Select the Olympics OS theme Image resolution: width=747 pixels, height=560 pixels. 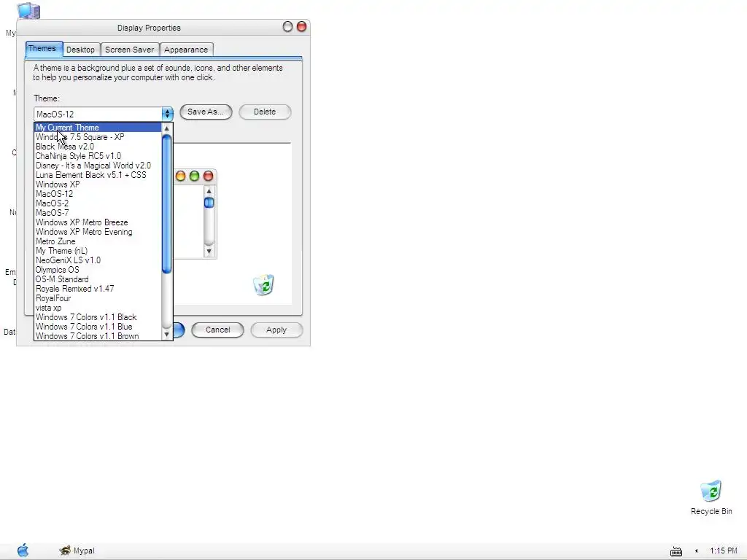[x=98, y=270]
